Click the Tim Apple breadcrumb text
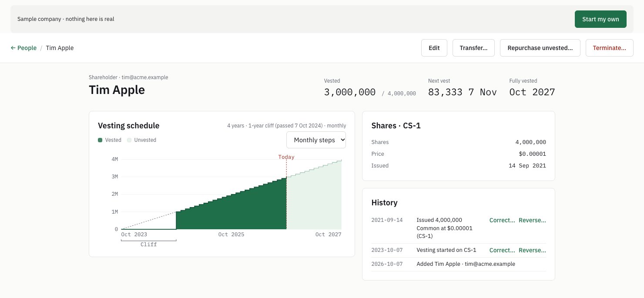This screenshot has width=644, height=298. (60, 48)
